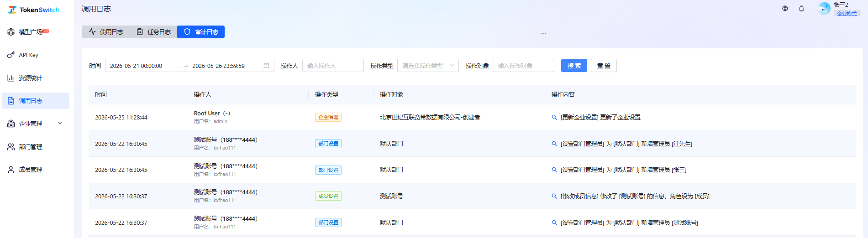This screenshot has width=868, height=238.
Task: Click the 操作内容 column header
Action: (x=563, y=94)
